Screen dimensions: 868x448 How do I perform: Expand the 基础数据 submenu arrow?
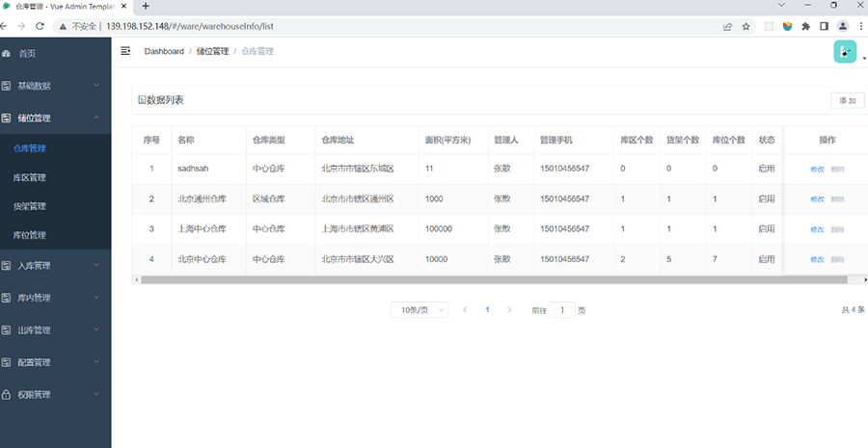pyautogui.click(x=96, y=85)
